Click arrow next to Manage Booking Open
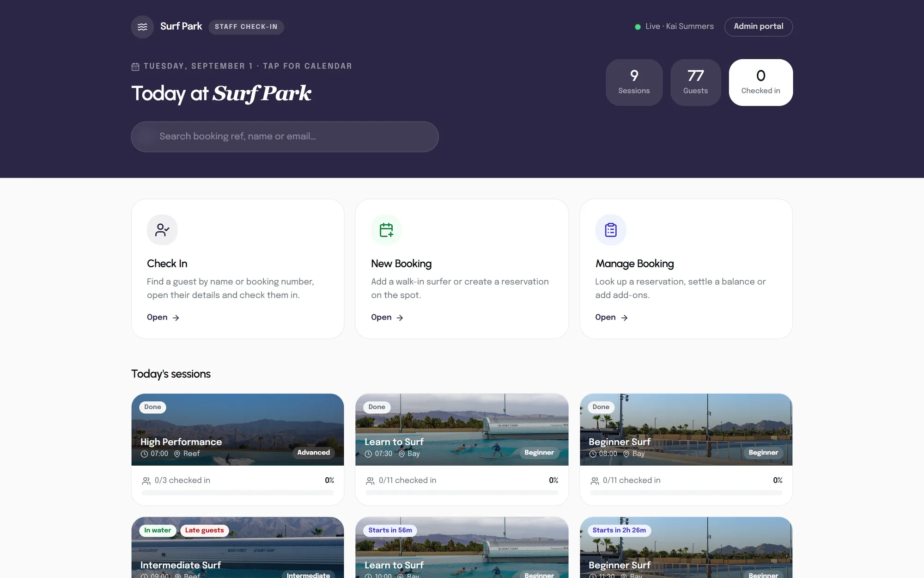The image size is (924, 578). [x=625, y=318]
